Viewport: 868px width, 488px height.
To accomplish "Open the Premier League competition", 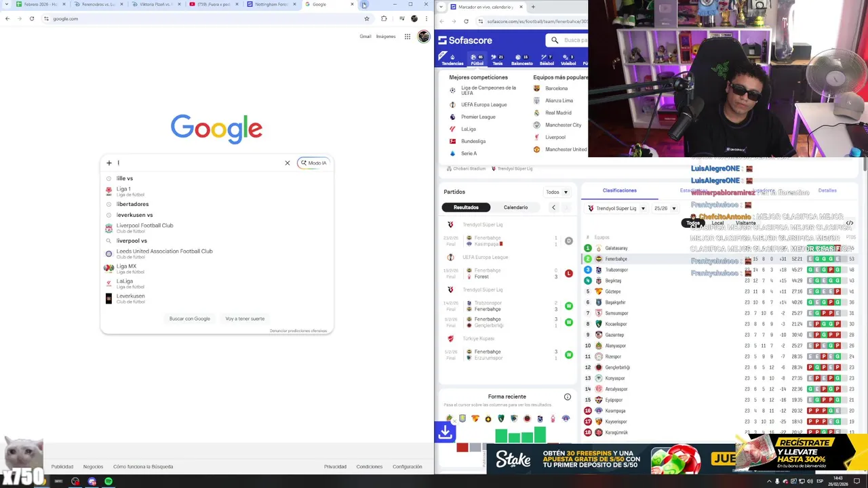I will tap(473, 117).
